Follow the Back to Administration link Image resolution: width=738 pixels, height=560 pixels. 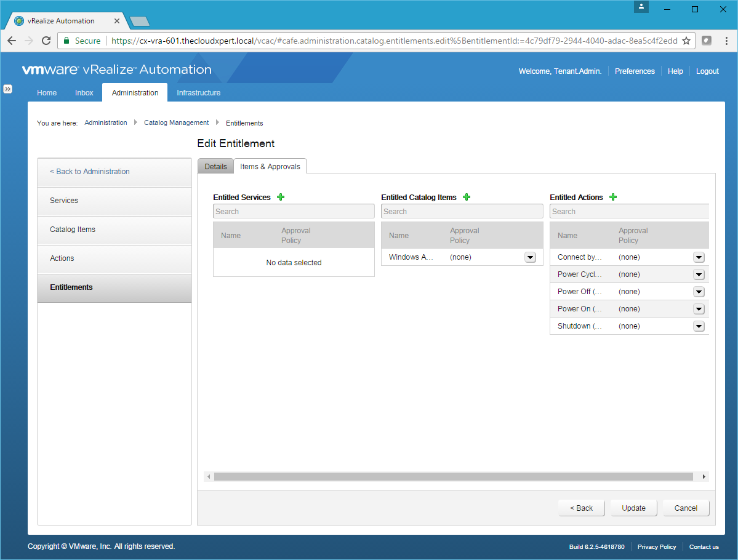(x=90, y=172)
